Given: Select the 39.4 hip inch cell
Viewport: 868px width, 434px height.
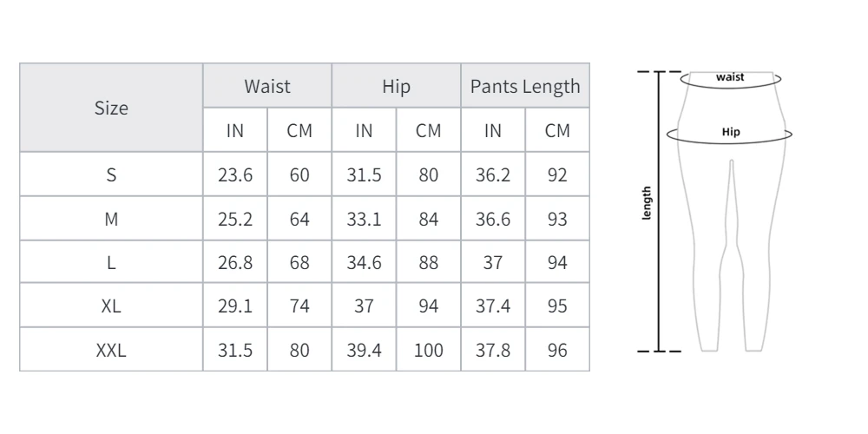Looking at the screenshot, I should (x=365, y=350).
